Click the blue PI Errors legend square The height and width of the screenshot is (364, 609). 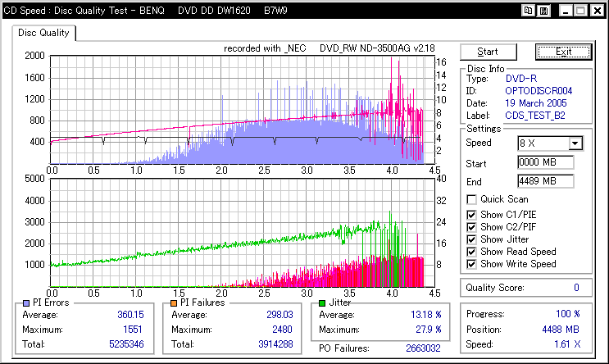(26, 303)
